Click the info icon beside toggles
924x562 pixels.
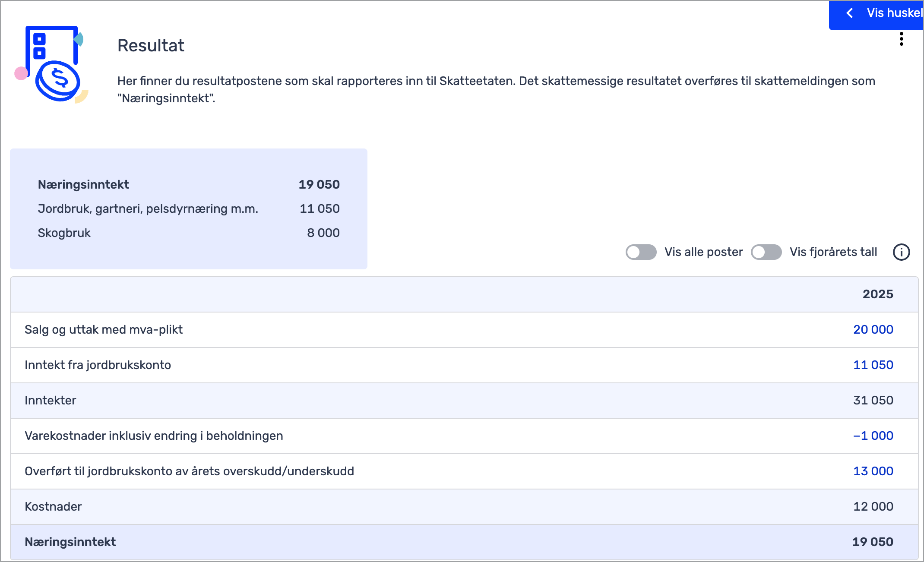(x=901, y=252)
